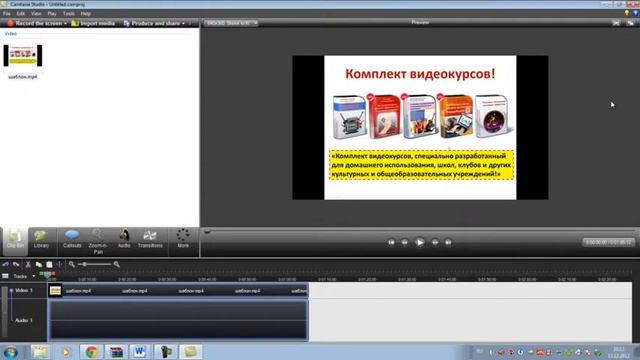Open the Callouts tool

click(x=72, y=240)
